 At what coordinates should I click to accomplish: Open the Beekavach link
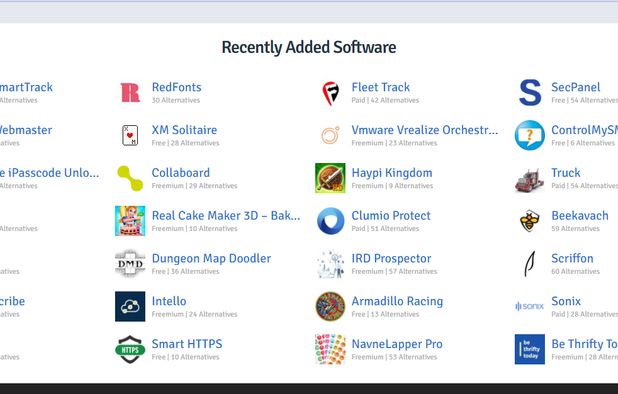[x=580, y=216]
